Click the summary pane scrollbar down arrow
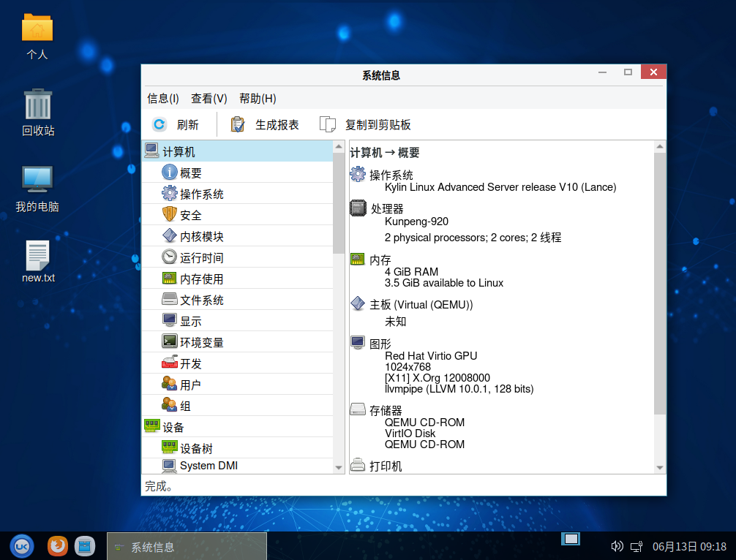This screenshot has height=560, width=736. pos(659,468)
